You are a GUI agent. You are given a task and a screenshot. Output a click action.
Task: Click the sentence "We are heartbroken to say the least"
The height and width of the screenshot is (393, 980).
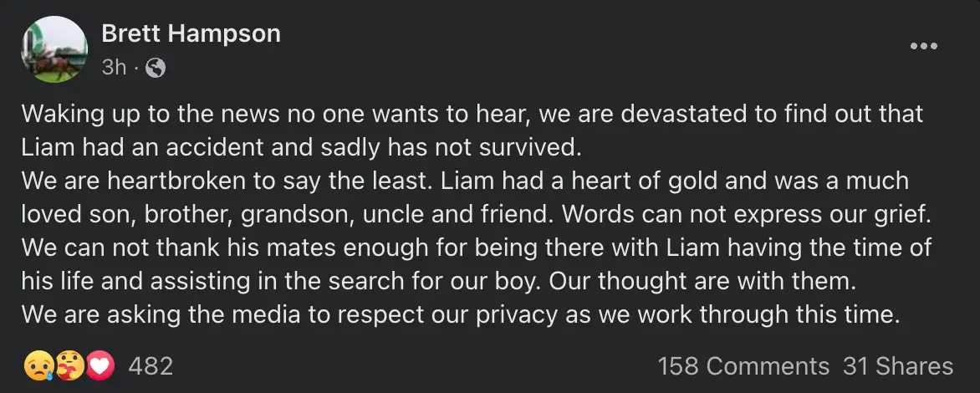[214, 181]
